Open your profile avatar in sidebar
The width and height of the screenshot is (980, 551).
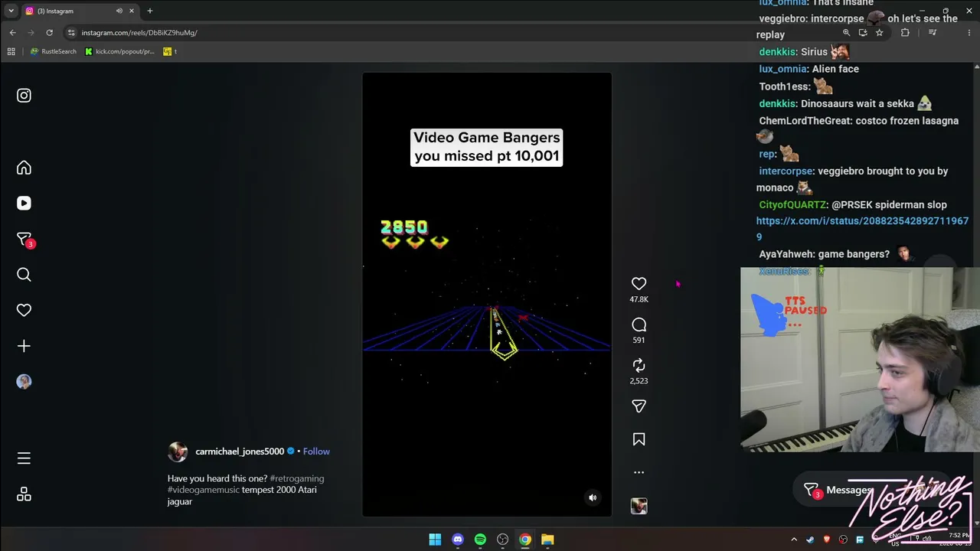click(24, 381)
